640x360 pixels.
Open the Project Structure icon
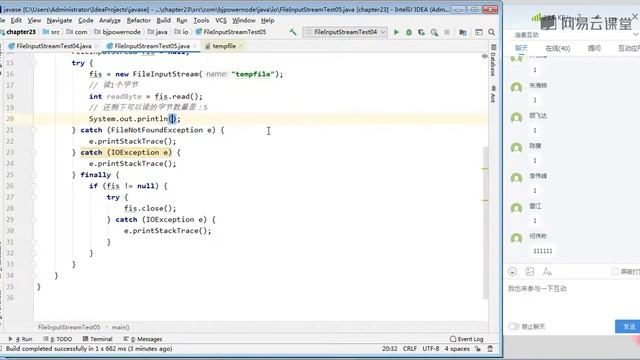463,32
